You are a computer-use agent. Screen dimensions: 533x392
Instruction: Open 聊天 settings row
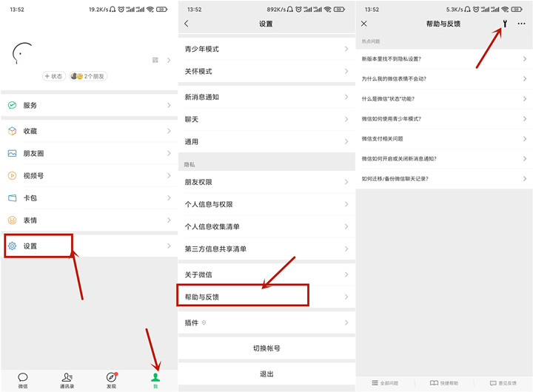tap(266, 120)
